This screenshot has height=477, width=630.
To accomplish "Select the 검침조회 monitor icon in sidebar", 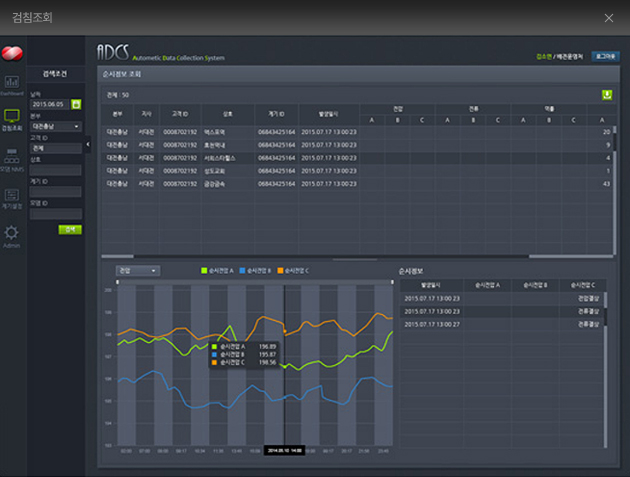I will point(12,119).
